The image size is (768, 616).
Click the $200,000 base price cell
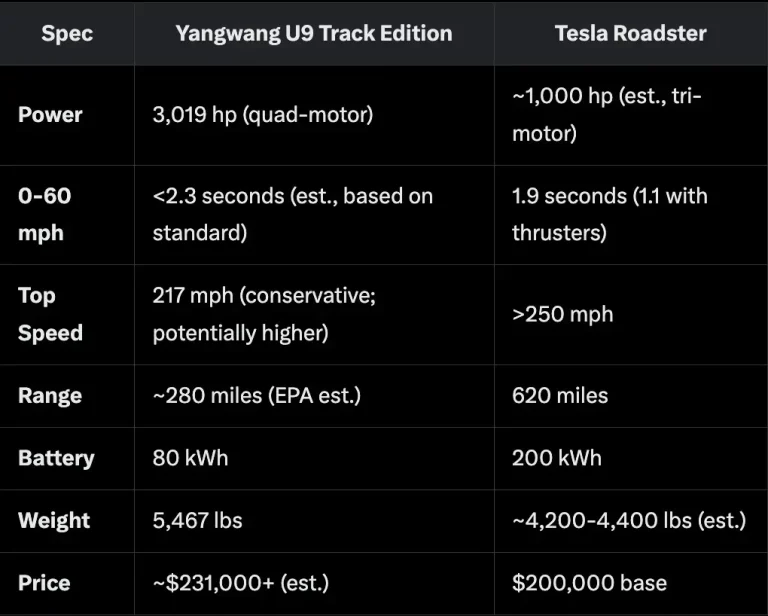(x=589, y=582)
